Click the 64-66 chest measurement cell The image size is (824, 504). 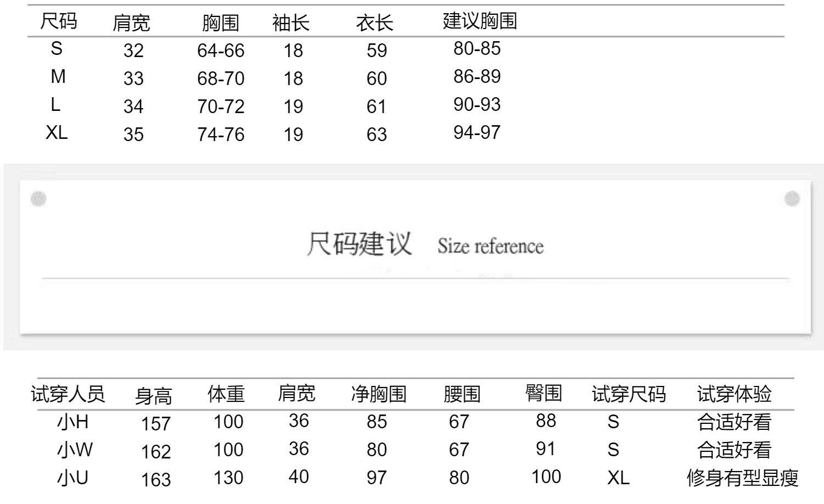tap(220, 51)
